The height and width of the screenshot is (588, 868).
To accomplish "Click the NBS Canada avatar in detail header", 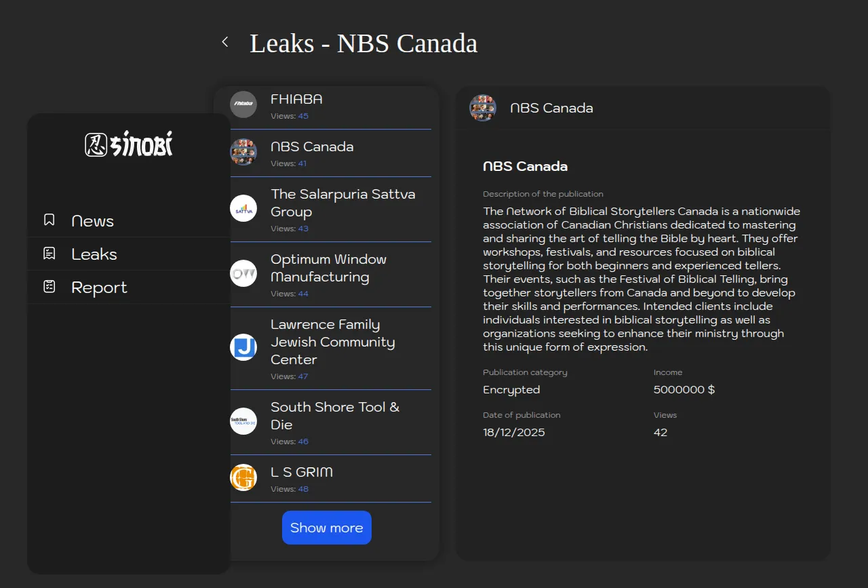I will [x=483, y=108].
